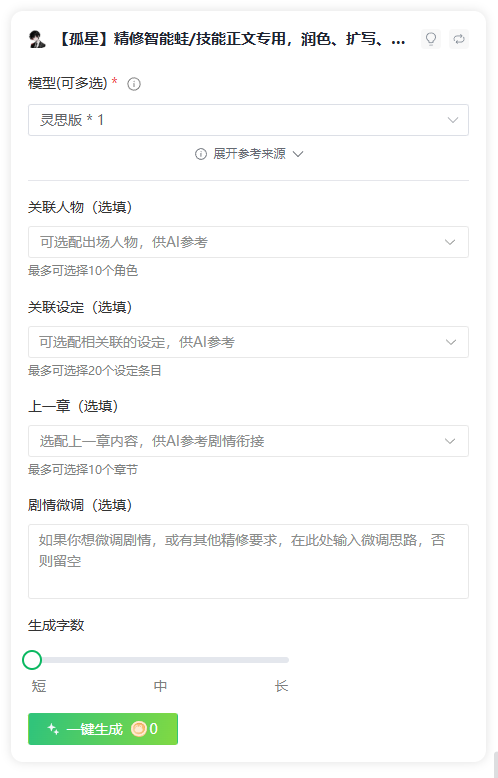Click the sparkle icon on 一键生成 button
This screenshot has width=498, height=778.
(x=53, y=729)
